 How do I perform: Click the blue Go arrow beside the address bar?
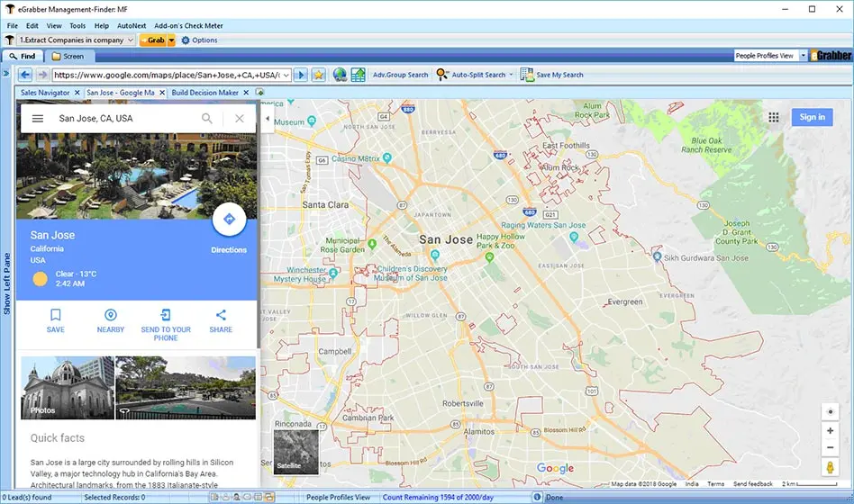pyautogui.click(x=301, y=75)
